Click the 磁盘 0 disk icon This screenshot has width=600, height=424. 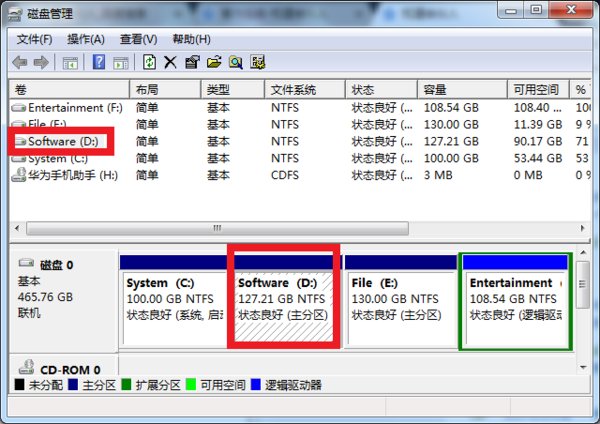(26, 263)
